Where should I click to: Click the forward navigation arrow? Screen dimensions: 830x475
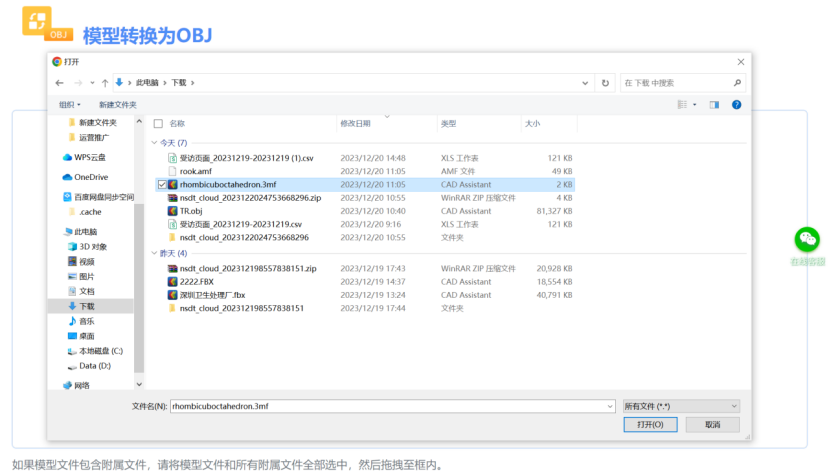click(78, 83)
